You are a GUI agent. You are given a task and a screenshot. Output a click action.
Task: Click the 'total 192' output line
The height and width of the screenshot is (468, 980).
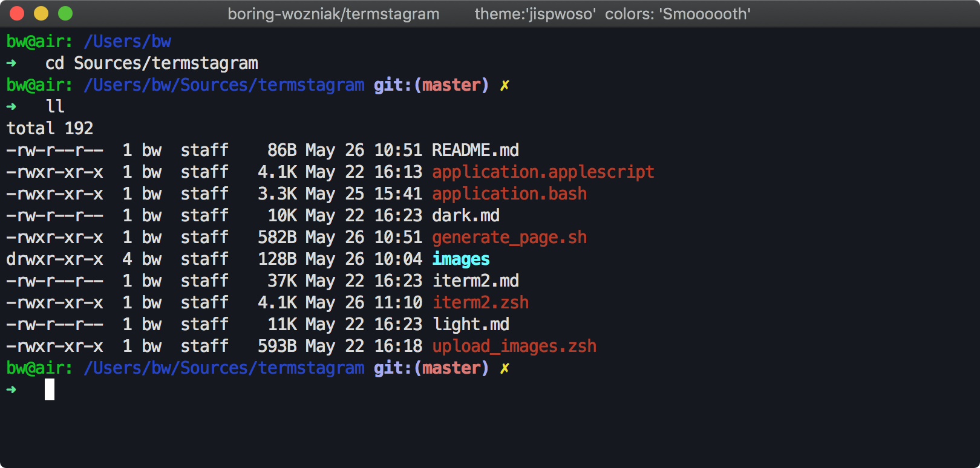point(50,128)
